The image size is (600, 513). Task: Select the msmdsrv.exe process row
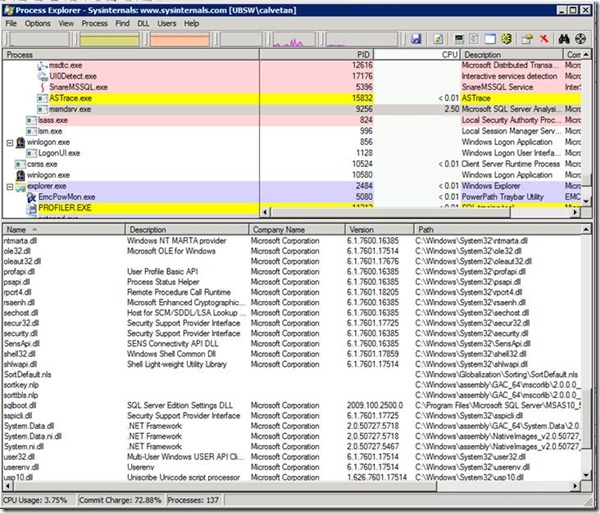pos(70,109)
